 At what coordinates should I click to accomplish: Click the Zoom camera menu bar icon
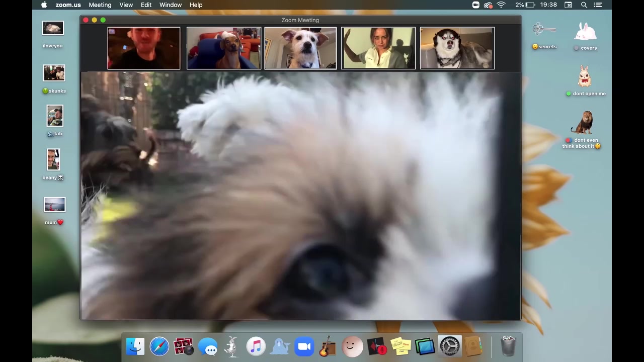[x=475, y=5]
